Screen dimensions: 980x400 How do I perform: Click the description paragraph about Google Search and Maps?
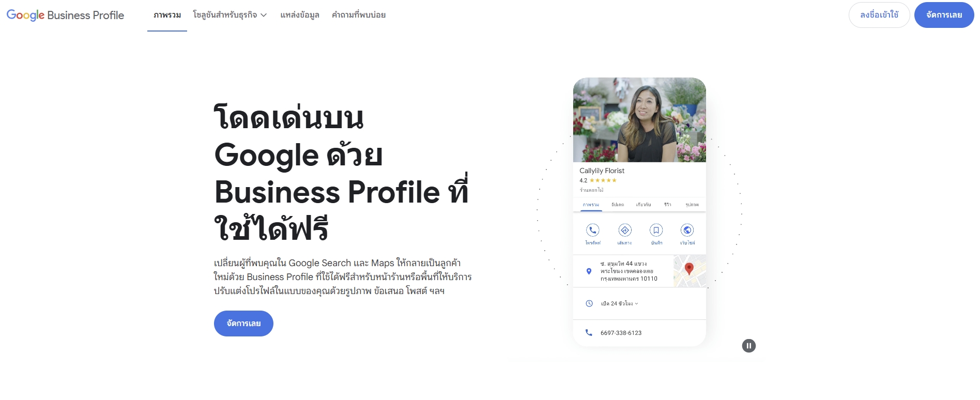tap(343, 277)
